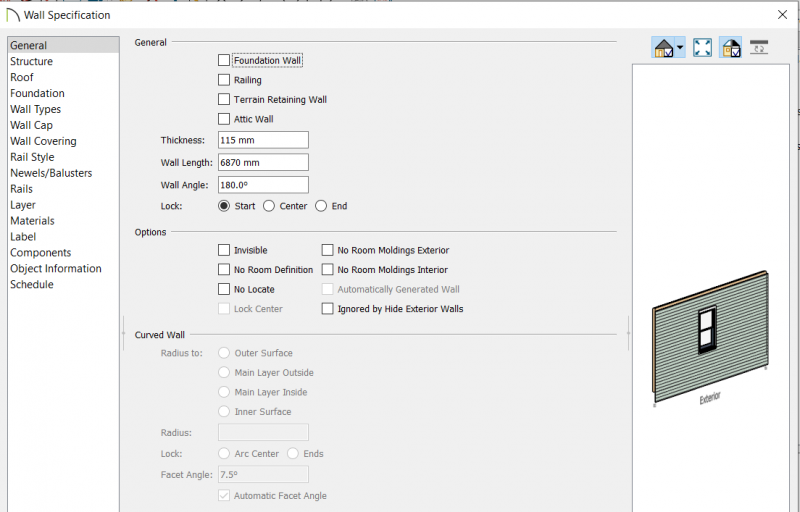Open the Structure panel in sidebar

coord(32,61)
